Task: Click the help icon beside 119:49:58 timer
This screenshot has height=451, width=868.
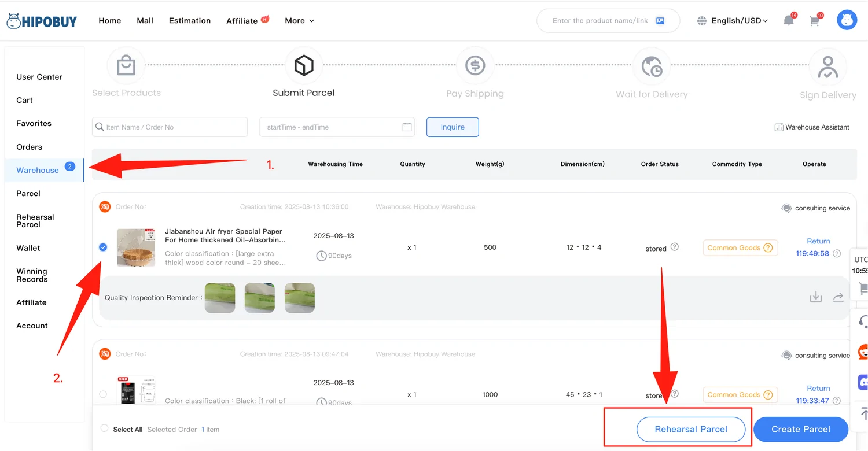Action: [836, 253]
